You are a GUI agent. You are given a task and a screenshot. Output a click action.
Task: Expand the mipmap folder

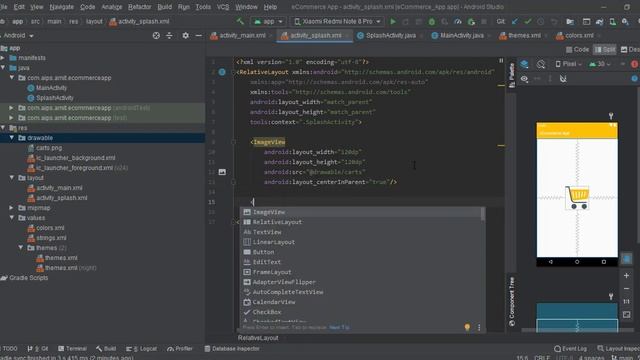[11, 208]
